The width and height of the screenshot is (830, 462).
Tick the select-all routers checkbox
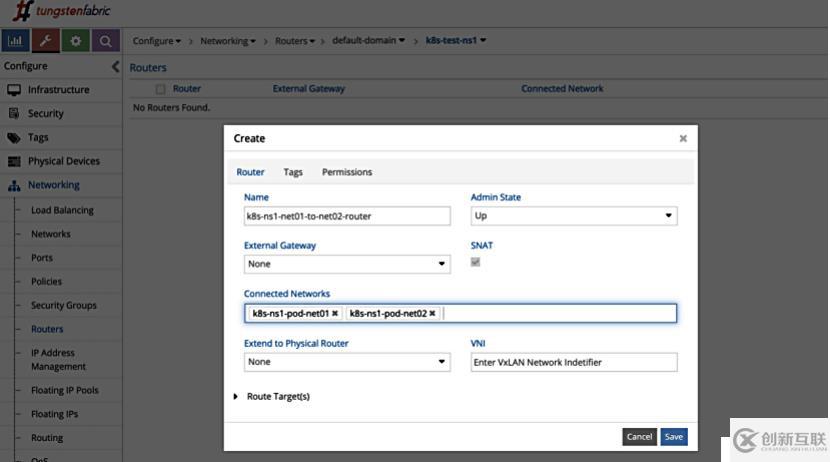pos(160,89)
